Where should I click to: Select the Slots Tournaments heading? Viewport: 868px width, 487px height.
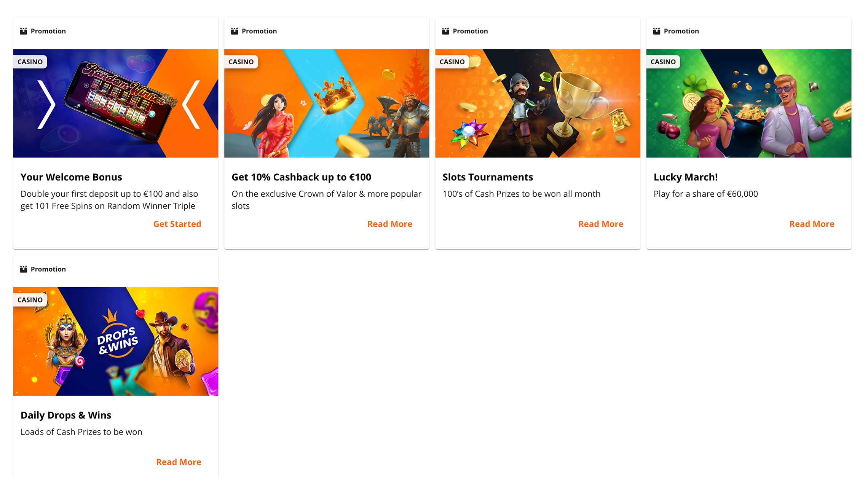point(488,177)
